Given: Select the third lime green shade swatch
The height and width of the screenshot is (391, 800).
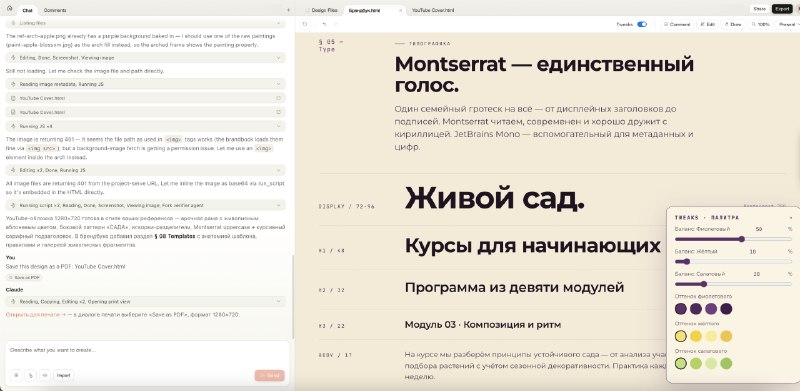Looking at the screenshot, I should 711,363.
